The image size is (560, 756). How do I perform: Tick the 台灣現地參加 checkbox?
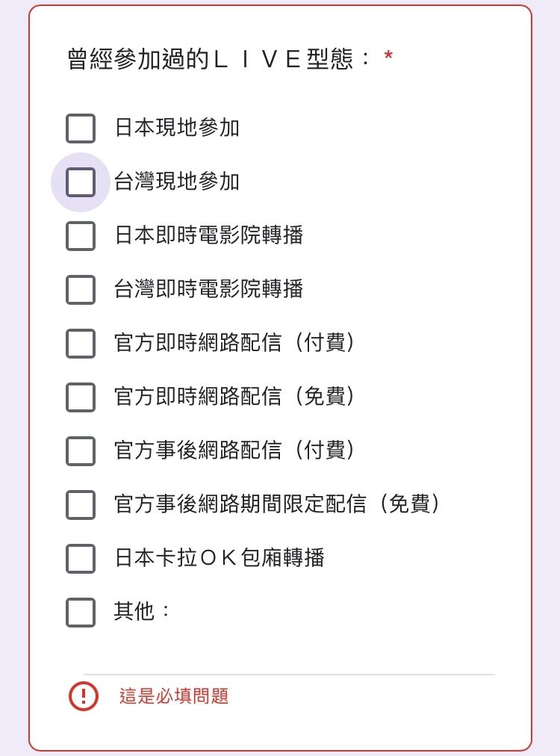point(81,182)
